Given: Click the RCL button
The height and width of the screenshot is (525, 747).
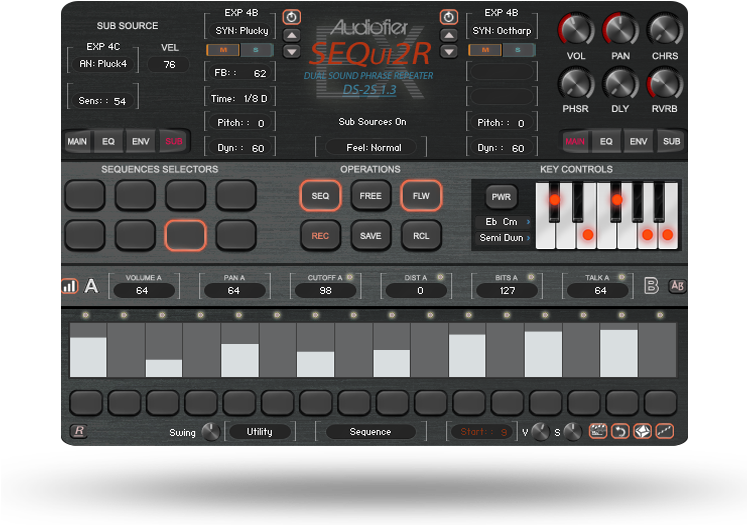Looking at the screenshot, I should [421, 236].
